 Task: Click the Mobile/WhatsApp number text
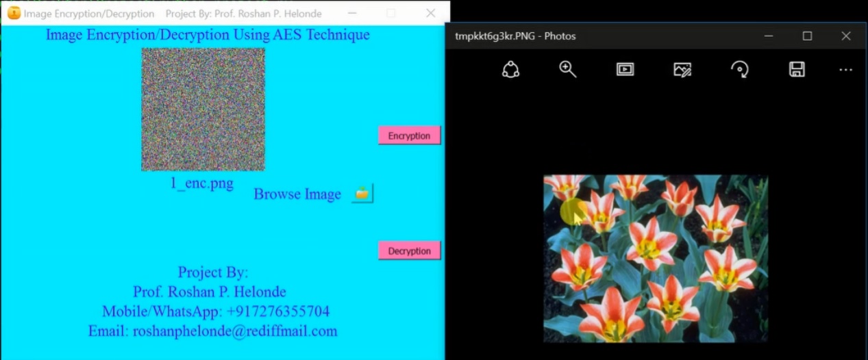(216, 311)
